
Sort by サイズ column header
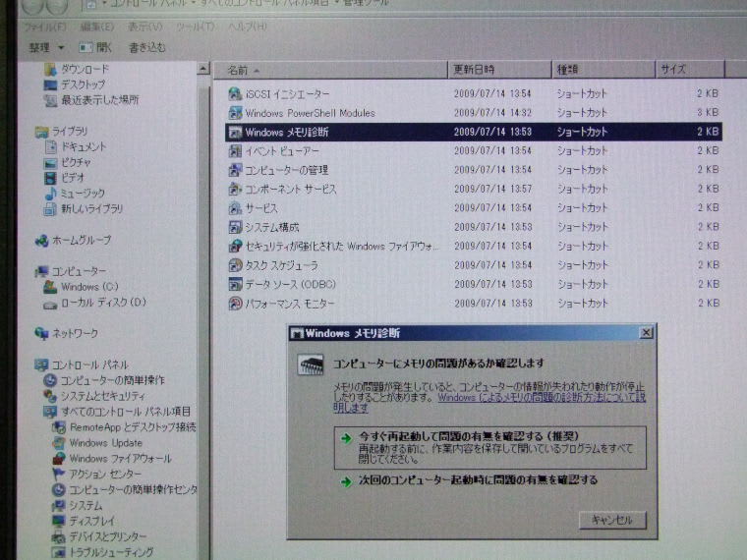690,70
